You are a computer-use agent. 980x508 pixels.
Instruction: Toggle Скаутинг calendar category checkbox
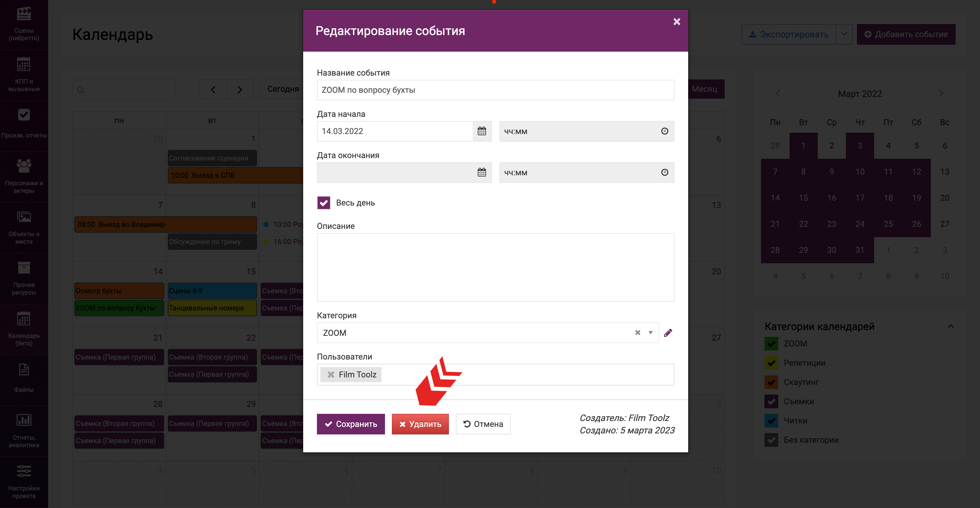pos(771,382)
